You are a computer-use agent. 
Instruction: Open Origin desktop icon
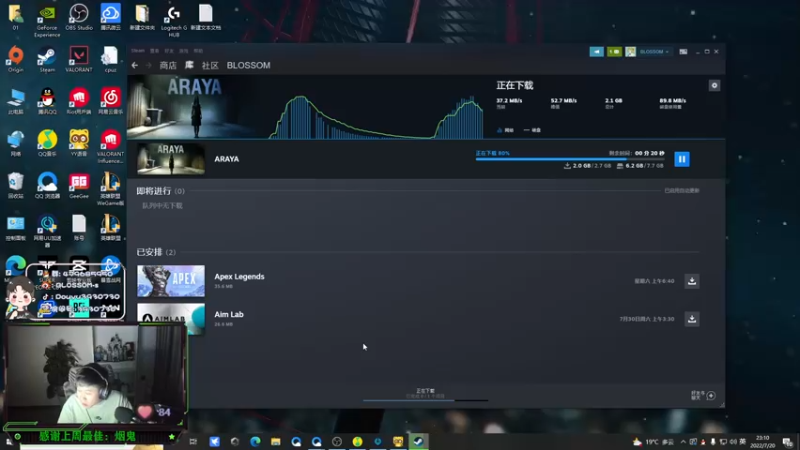[15, 59]
